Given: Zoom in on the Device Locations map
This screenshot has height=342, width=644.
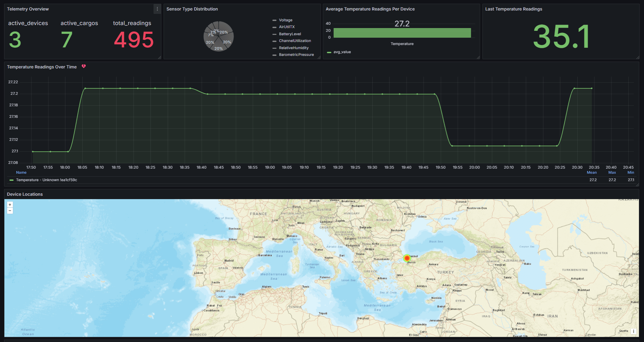Looking at the screenshot, I should point(10,205).
